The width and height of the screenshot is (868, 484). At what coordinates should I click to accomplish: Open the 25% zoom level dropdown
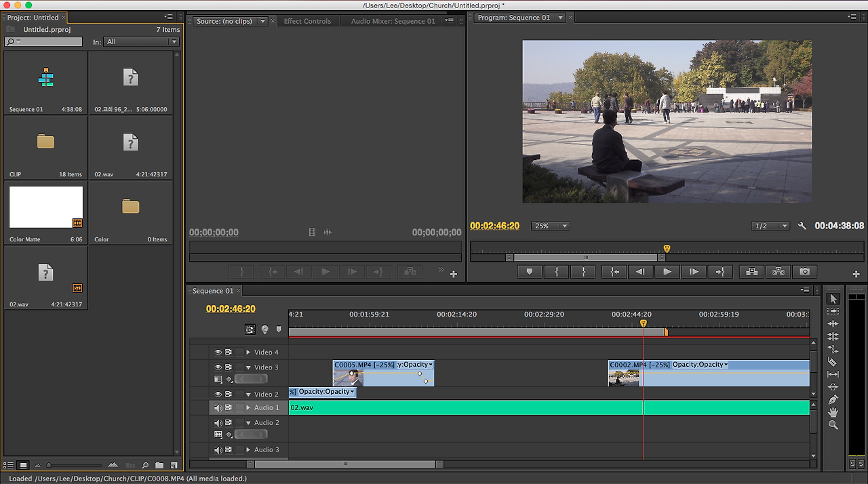click(x=550, y=226)
